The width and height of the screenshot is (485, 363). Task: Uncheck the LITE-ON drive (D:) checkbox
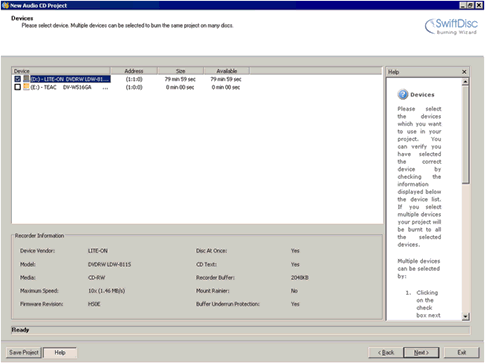click(x=18, y=79)
